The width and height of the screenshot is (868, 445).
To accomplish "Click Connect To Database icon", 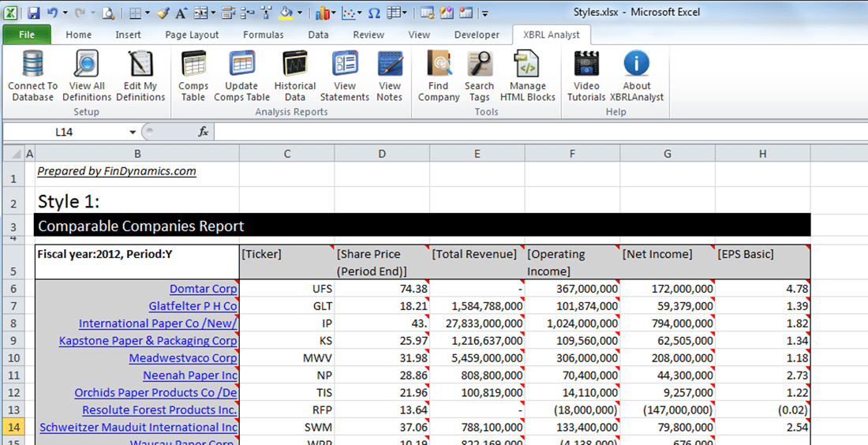I will pyautogui.click(x=32, y=64).
